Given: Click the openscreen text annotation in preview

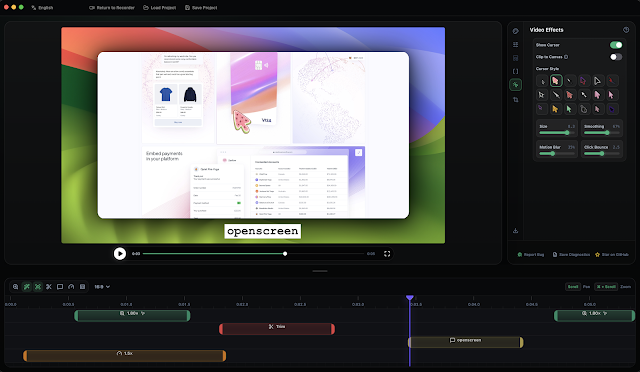Looking at the screenshot, I should point(262,231).
